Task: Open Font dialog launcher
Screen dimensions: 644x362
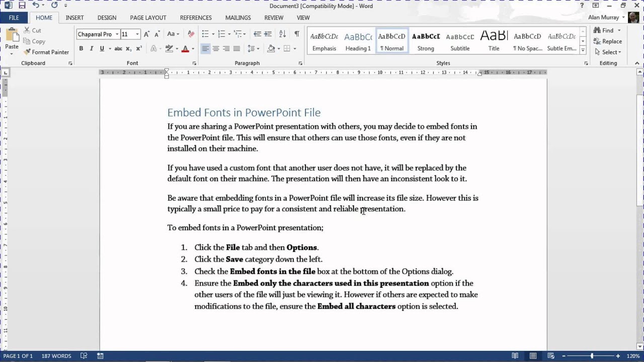Action: click(194, 63)
